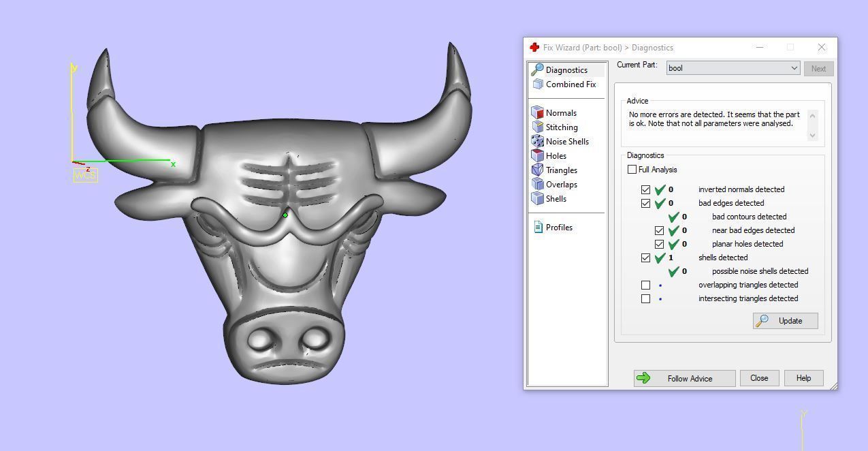
Task: Click the Overlaps icon
Action: 537,185
